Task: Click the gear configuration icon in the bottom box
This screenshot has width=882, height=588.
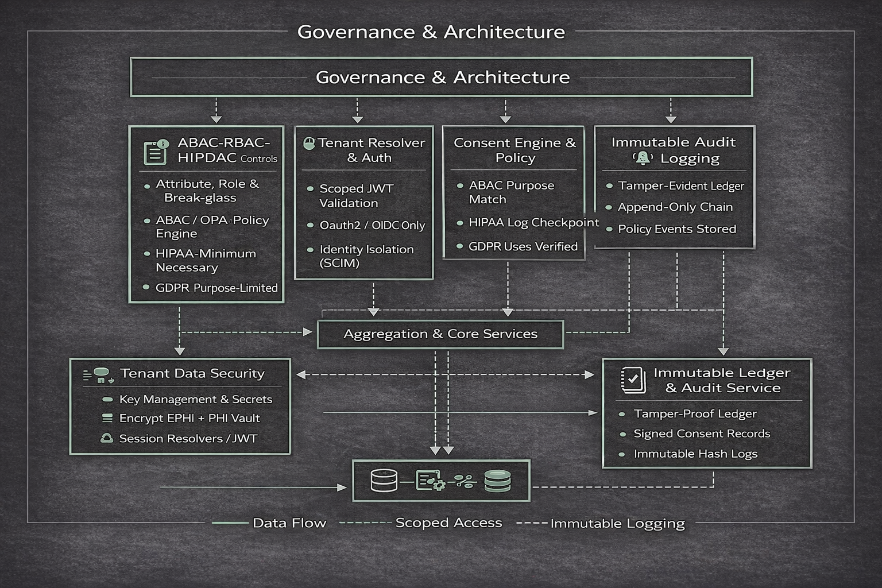Action: click(x=430, y=481)
